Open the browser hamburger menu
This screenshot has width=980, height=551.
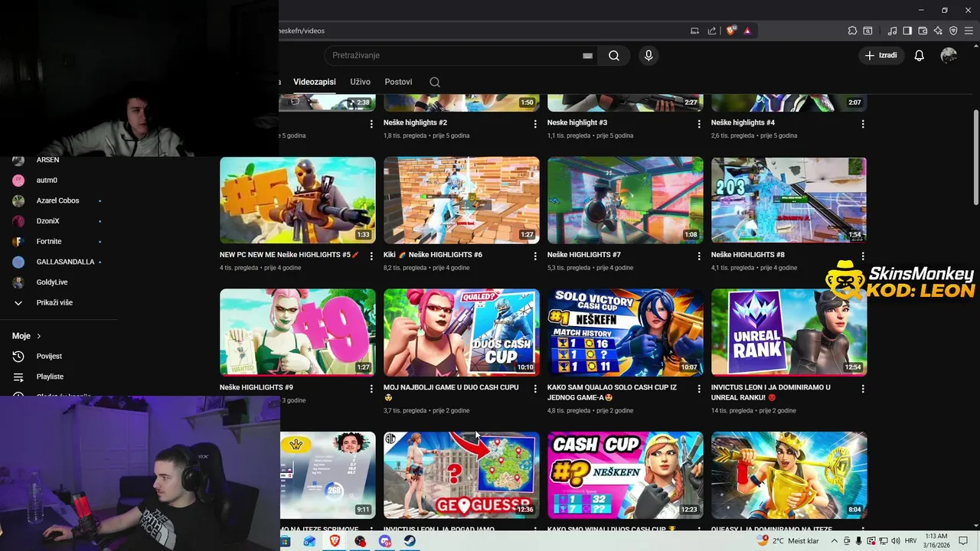tap(969, 31)
